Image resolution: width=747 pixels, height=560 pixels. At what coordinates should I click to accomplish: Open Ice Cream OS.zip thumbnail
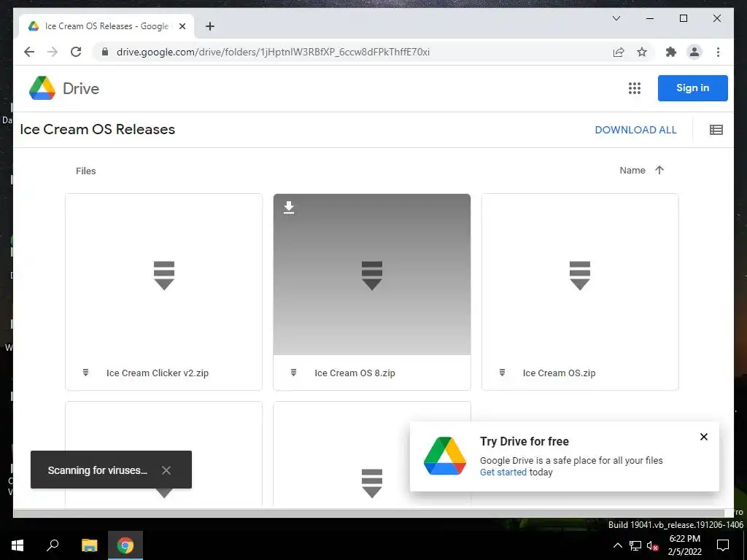tap(580, 274)
